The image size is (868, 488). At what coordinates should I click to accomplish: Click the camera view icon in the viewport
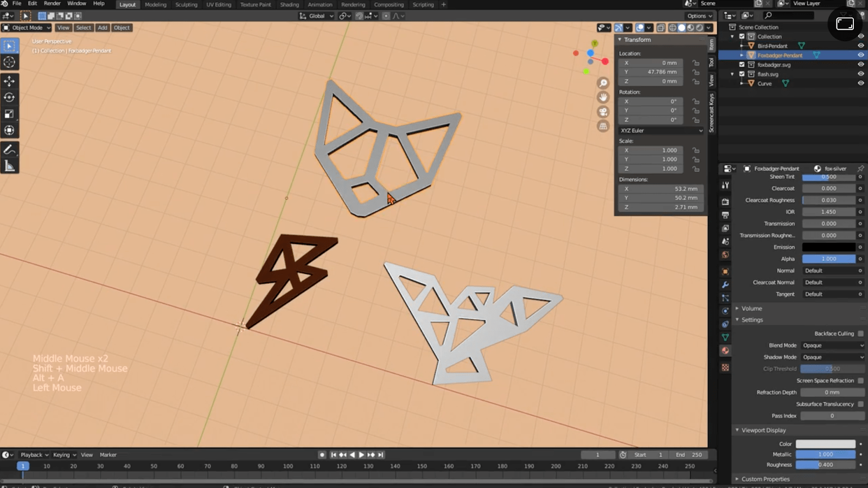(603, 111)
